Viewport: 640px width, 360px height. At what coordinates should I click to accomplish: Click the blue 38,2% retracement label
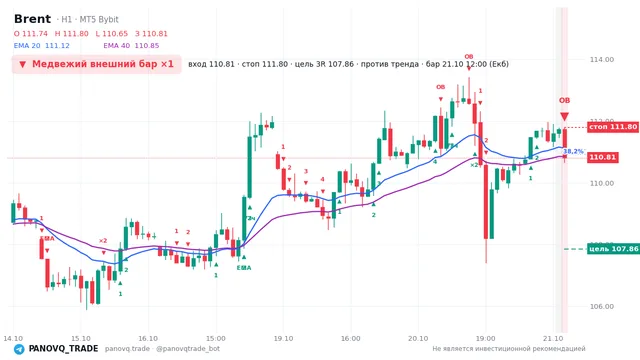point(573,151)
